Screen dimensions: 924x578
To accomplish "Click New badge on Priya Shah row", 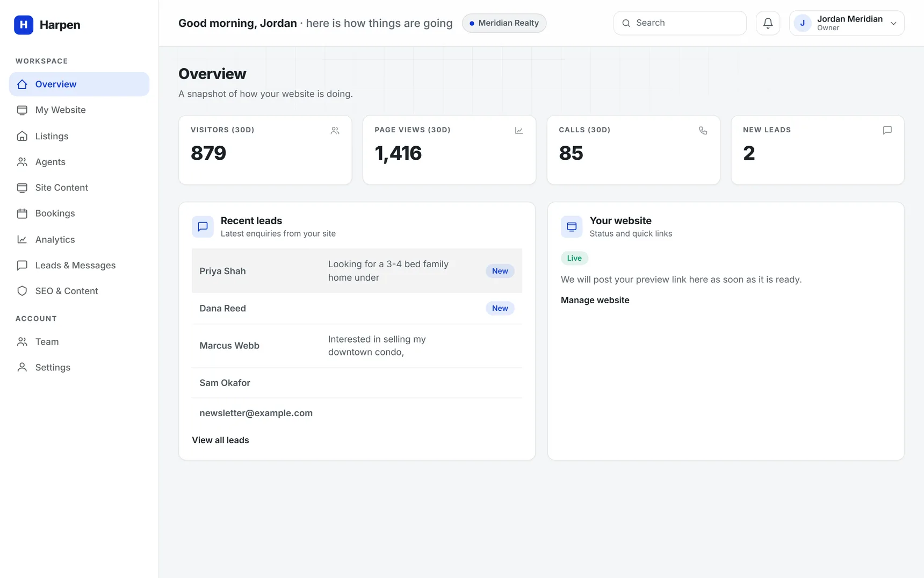I will [x=500, y=271].
